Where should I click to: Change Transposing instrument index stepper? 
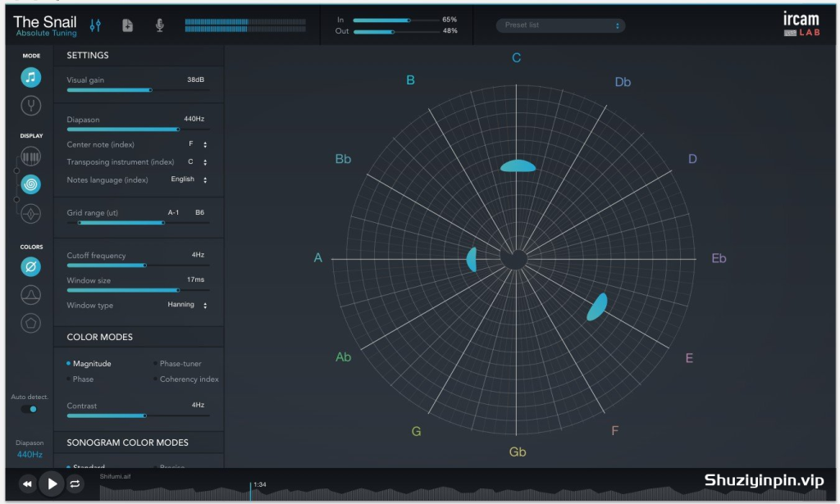205,162
